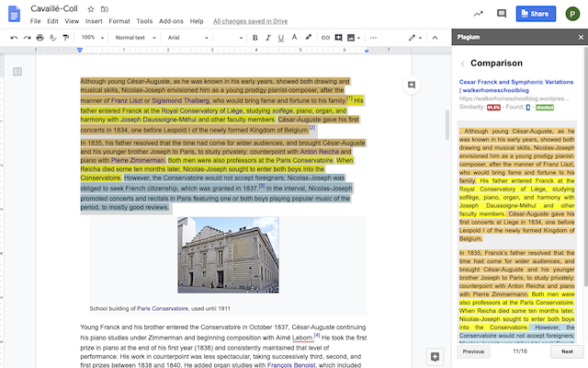Open the activity dashboard icon
This screenshot has width=588, height=368.
point(478,14)
